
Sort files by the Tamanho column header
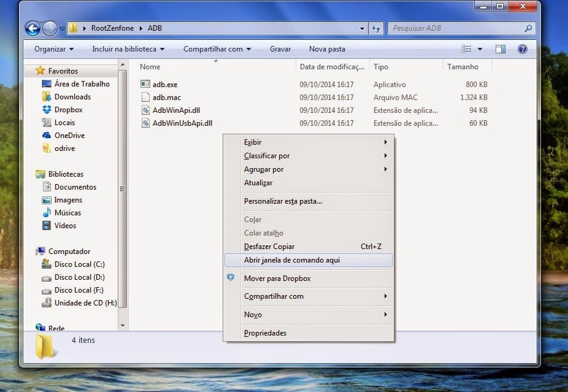pos(462,67)
